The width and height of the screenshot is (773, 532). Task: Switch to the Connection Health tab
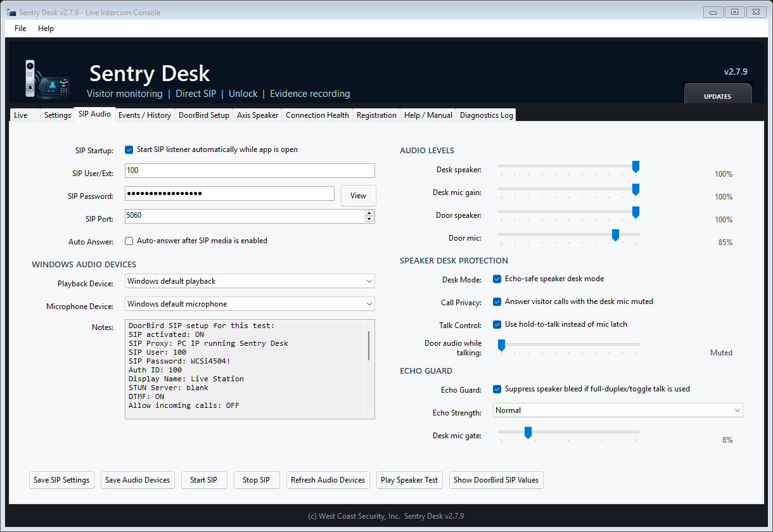point(317,115)
